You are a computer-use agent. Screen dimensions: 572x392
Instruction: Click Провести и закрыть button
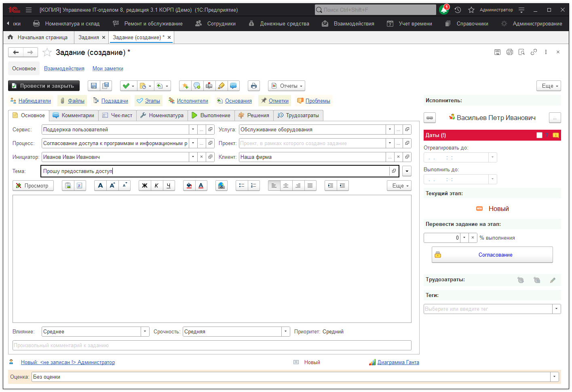coord(44,86)
